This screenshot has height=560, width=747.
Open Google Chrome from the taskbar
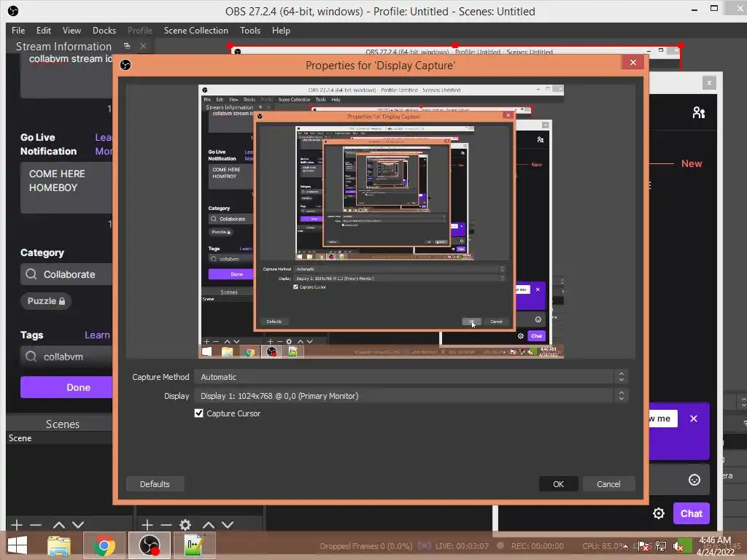(104, 545)
